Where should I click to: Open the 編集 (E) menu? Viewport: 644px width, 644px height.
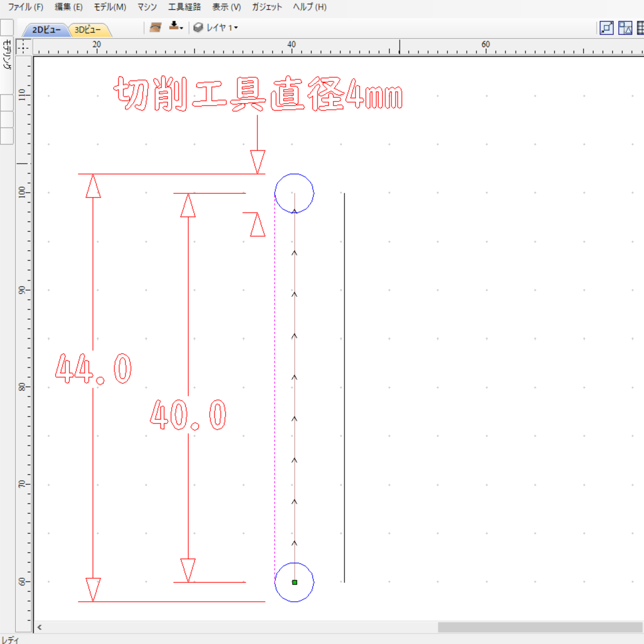click(x=69, y=7)
